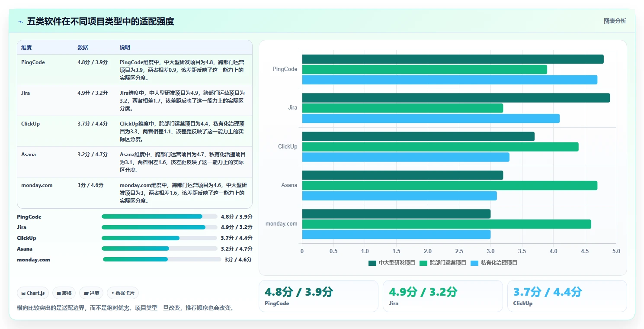644x329 pixels.
Task: Click the Asana progress bar
Action: click(159, 248)
